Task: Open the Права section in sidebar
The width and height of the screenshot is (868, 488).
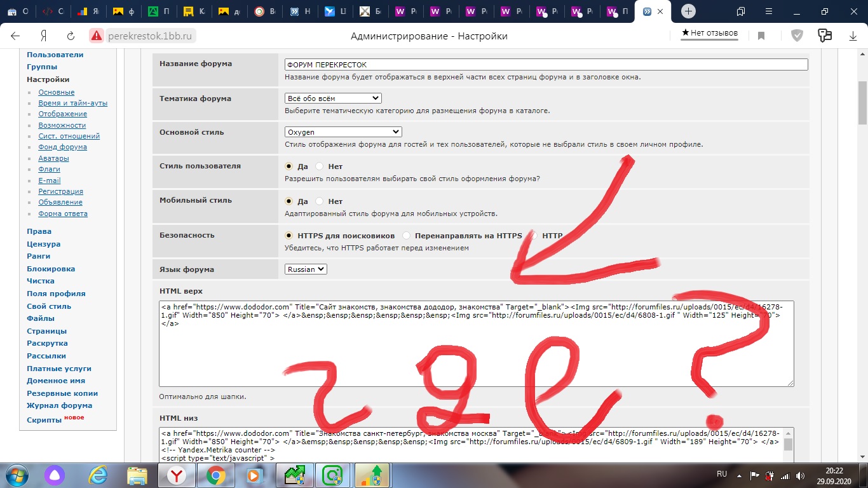Action: 39,231
